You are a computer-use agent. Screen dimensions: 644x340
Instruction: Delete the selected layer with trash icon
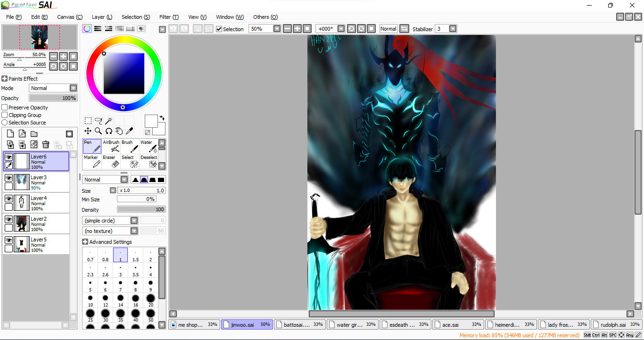[46, 144]
